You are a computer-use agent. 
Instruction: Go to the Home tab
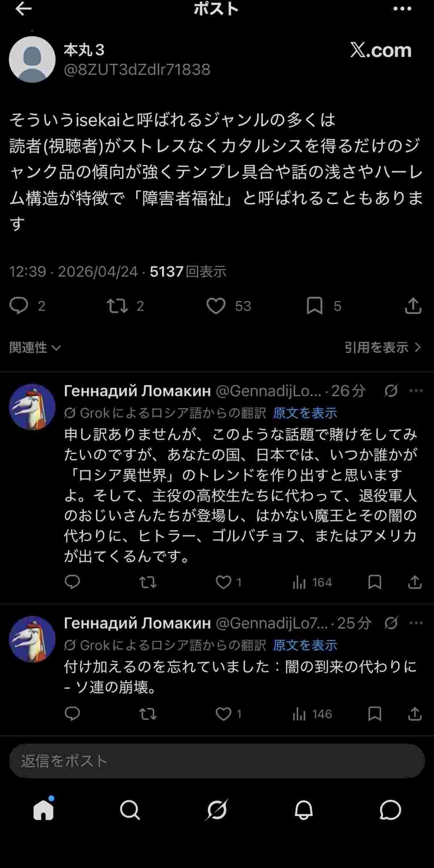click(x=43, y=809)
